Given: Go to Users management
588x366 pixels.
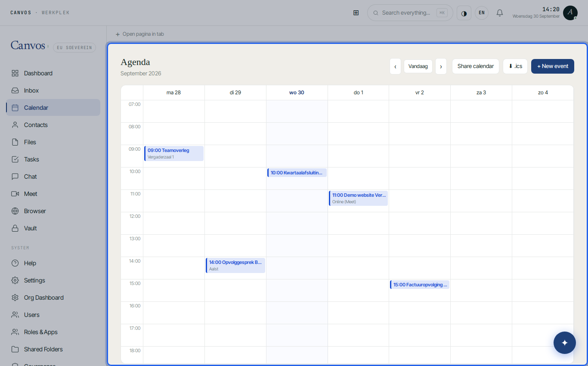Looking at the screenshot, I should (53, 315).
